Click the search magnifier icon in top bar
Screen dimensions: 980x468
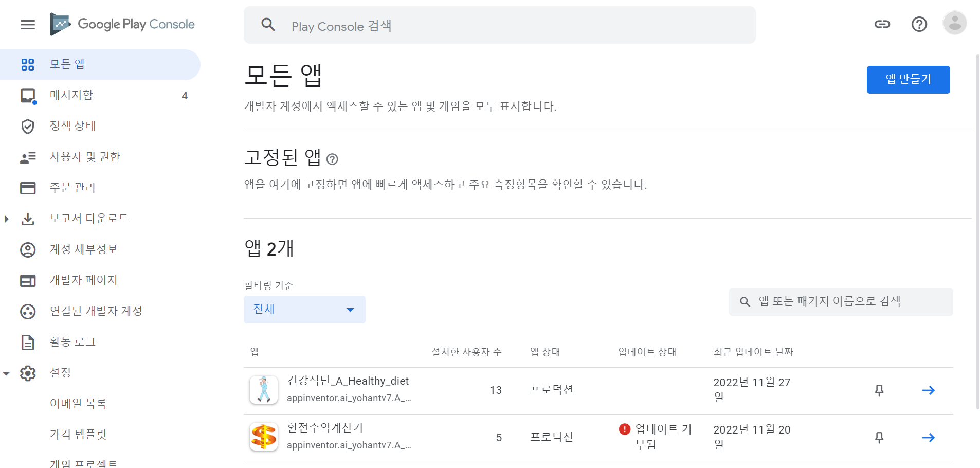[268, 24]
